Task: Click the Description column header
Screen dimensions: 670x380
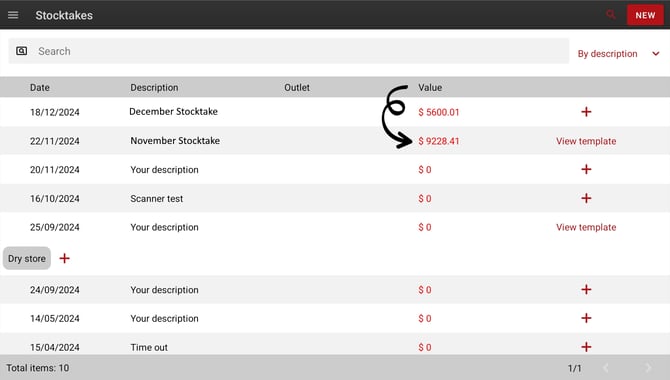Action: [x=154, y=88]
